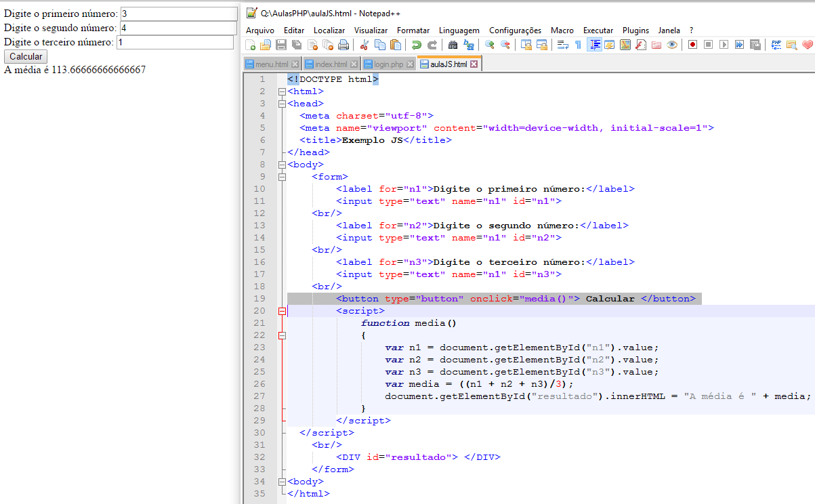Print the document using printer icon
Viewport: 815px width, 504px height.
pyautogui.click(x=343, y=45)
